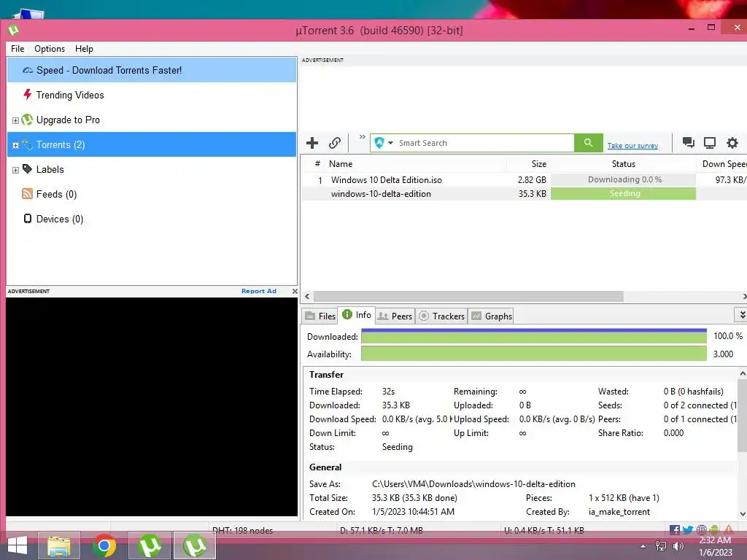Sort by the # column header

coord(317,164)
